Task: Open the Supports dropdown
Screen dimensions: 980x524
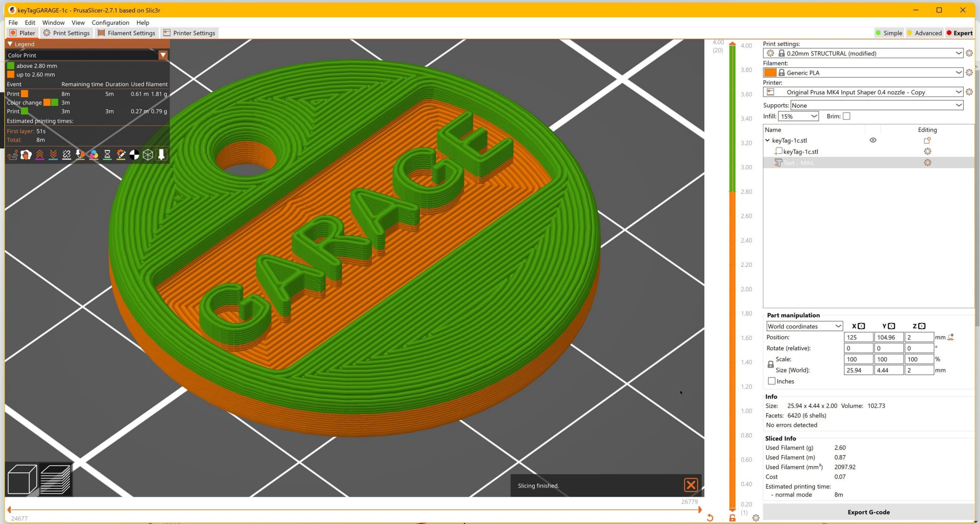Action: [958, 105]
